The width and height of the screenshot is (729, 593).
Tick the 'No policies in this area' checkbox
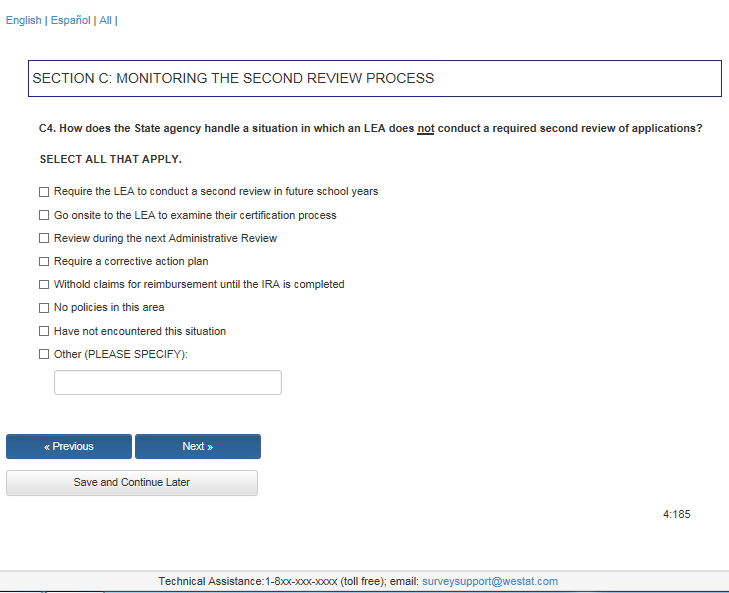pos(44,308)
